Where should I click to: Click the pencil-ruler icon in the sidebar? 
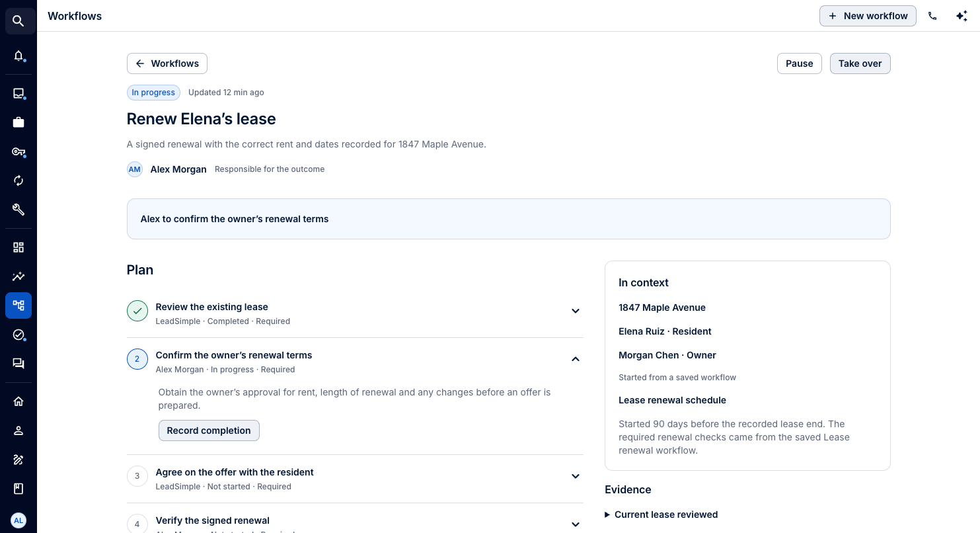point(19,460)
